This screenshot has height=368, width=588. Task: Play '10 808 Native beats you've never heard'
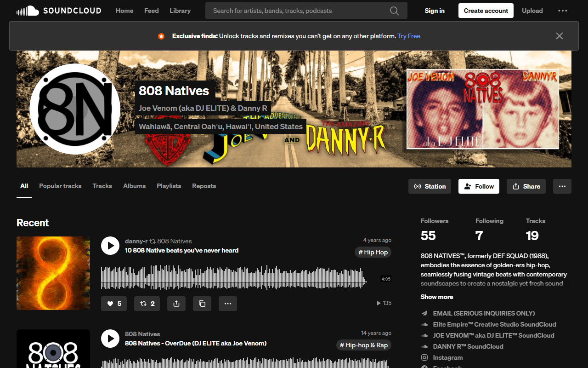click(110, 246)
